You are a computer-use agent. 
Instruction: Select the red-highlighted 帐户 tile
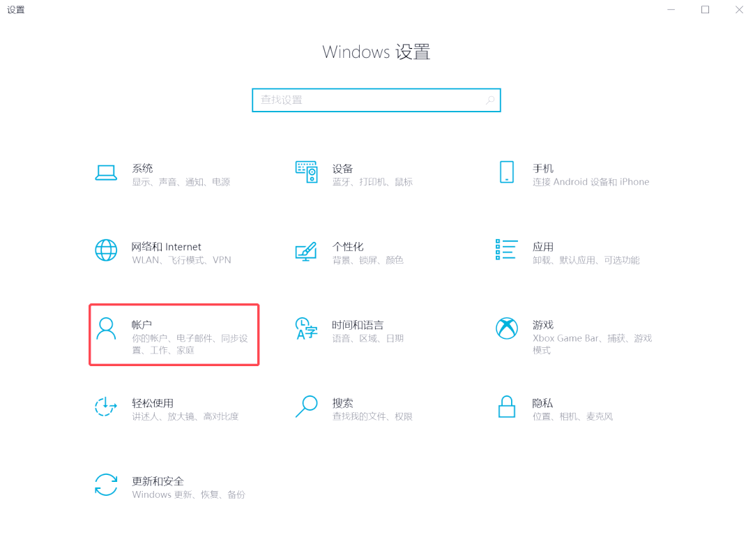[x=174, y=335]
